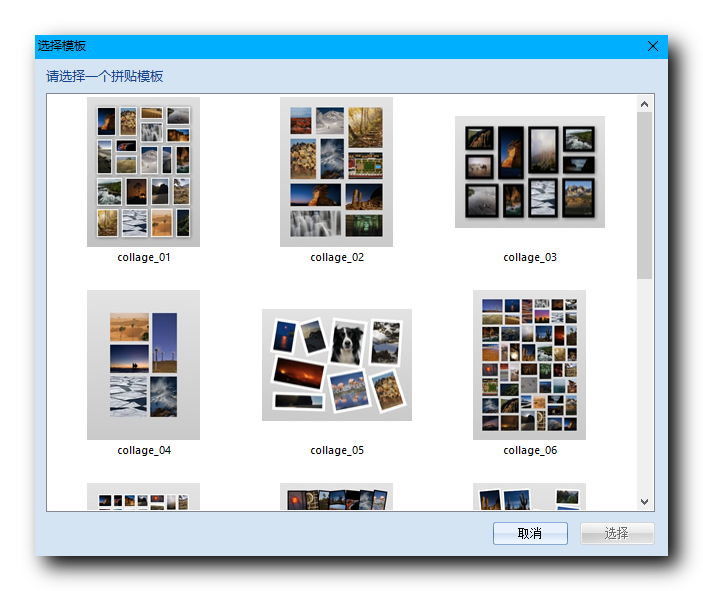703x591 pixels.
Task: Click the collage_06 label
Action: (x=530, y=450)
